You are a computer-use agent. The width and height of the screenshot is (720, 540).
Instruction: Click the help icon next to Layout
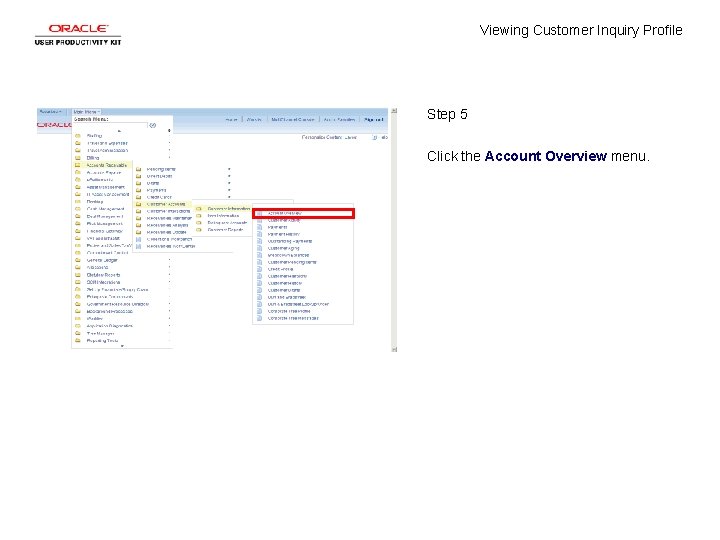[375, 137]
